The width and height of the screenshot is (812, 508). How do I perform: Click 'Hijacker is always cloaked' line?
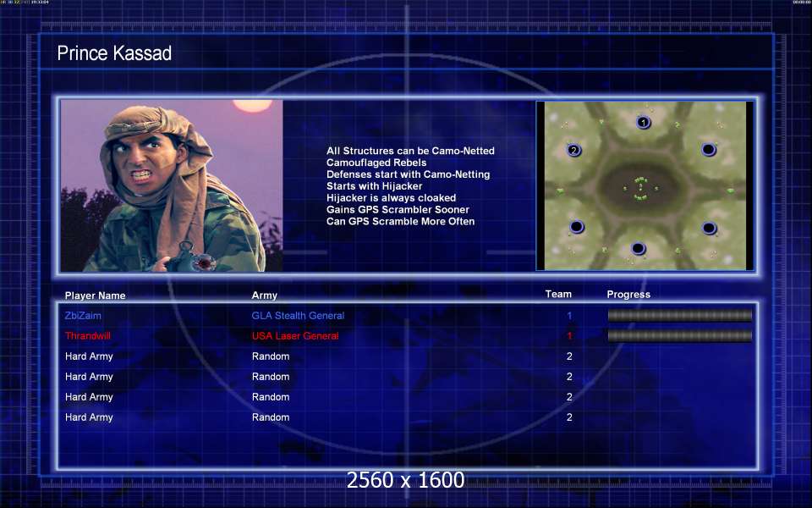tap(391, 198)
